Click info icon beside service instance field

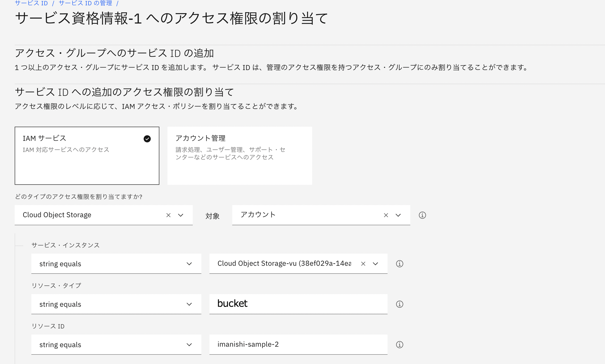[x=399, y=264]
